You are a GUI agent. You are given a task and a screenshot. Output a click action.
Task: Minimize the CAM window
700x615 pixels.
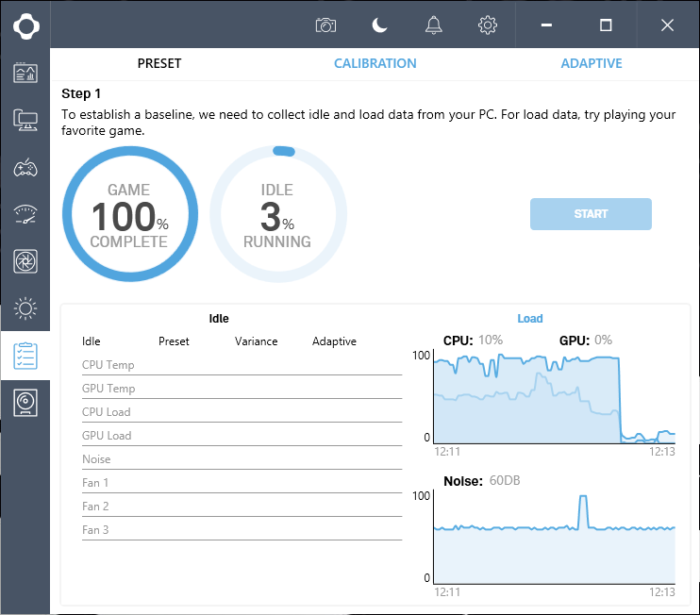tap(546, 25)
